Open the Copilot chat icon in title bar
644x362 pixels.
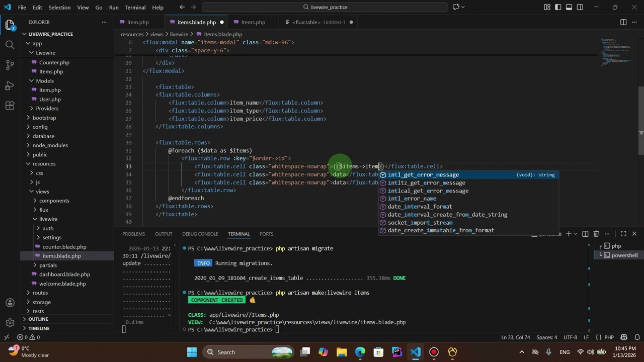[456, 7]
